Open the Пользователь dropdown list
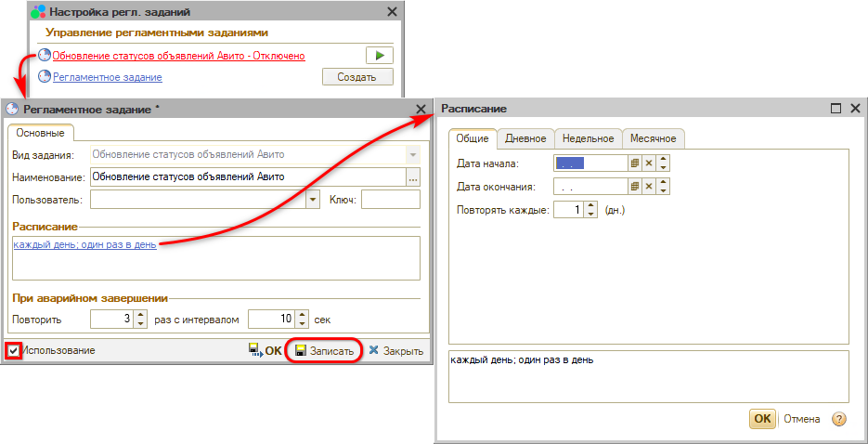This screenshot has width=868, height=444. click(x=313, y=199)
